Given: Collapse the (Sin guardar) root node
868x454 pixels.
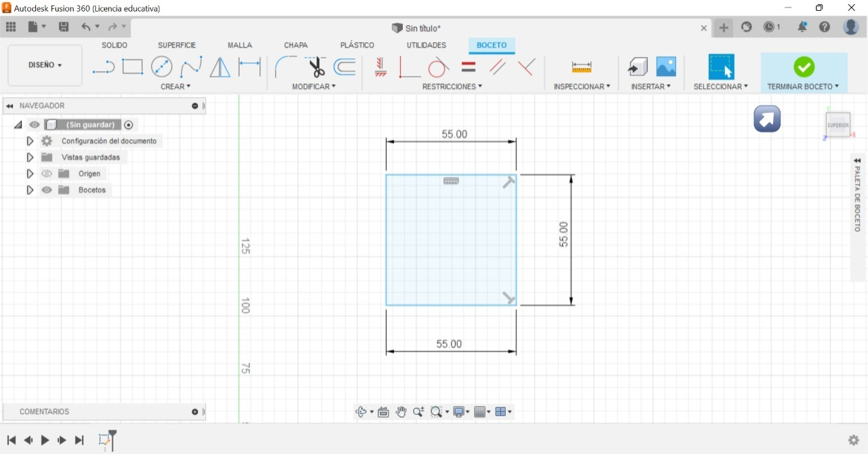Looking at the screenshot, I should click(x=18, y=125).
